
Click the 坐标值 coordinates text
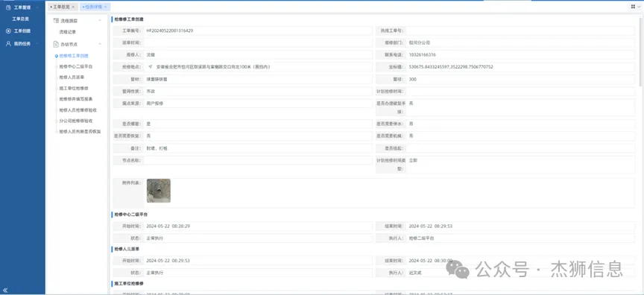(451, 67)
